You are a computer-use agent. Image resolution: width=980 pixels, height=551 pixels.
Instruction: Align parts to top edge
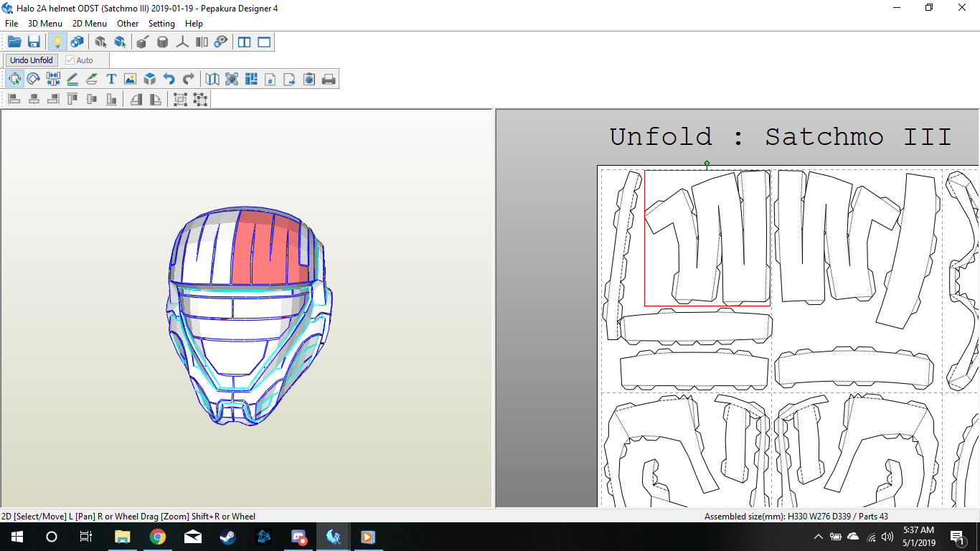pos(72,99)
